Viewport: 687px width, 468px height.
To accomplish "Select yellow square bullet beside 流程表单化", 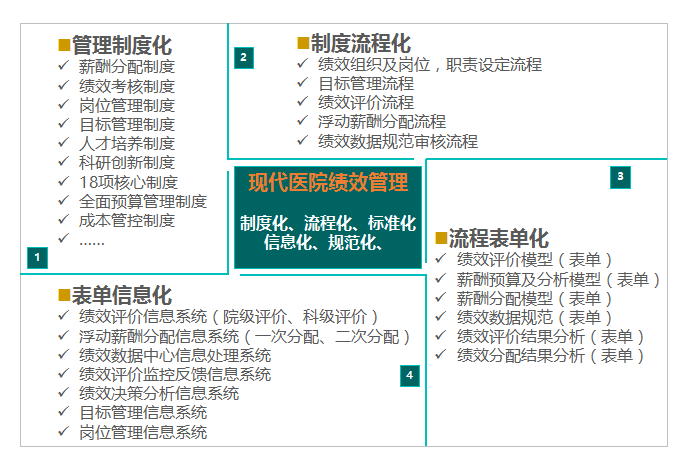I will [441, 238].
